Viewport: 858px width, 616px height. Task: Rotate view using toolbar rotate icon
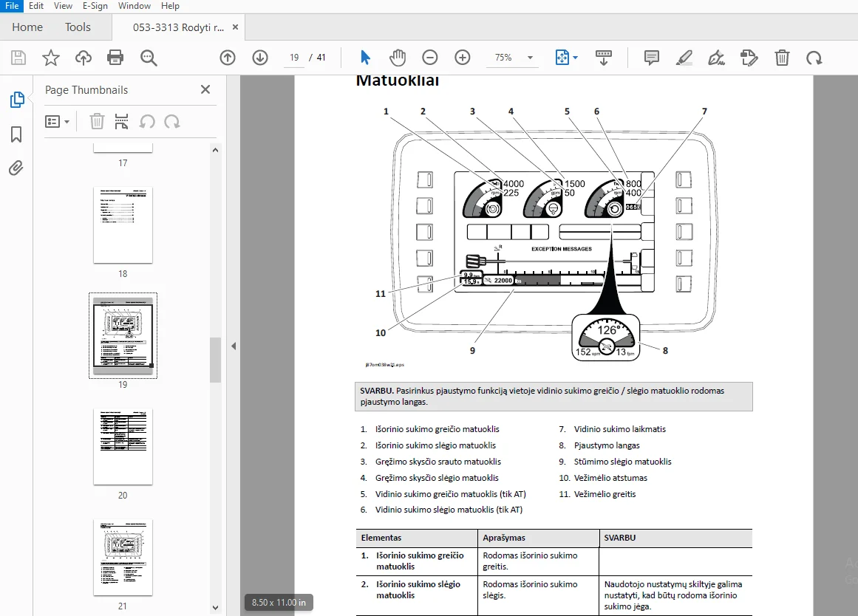point(814,58)
